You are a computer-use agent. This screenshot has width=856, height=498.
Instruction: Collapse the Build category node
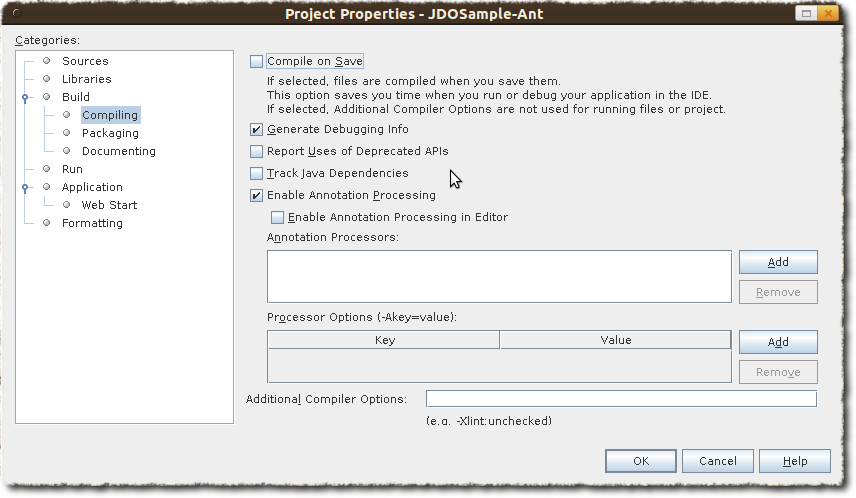tap(26, 97)
